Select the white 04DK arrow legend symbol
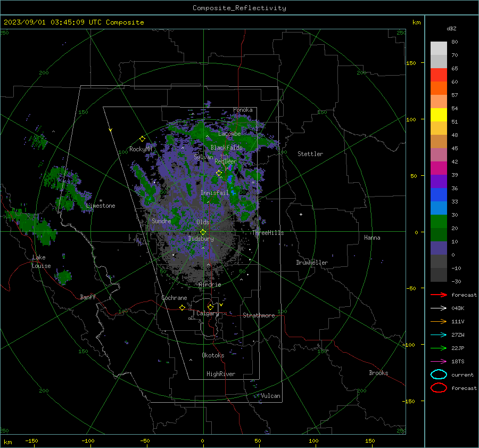This screenshot has width=479, height=448. coord(439,308)
